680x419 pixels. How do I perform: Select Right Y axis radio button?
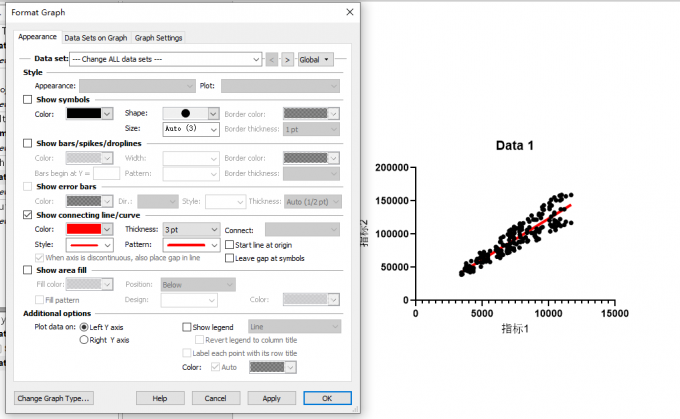click(x=84, y=340)
